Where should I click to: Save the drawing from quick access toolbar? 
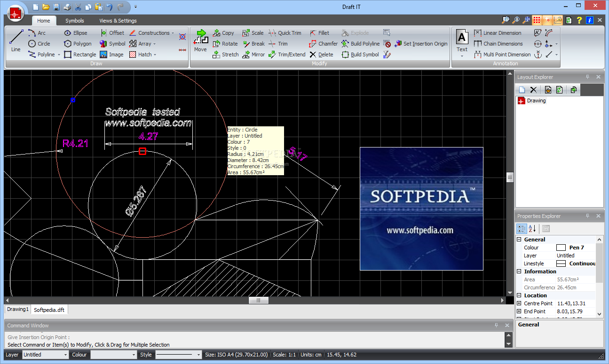(x=56, y=7)
